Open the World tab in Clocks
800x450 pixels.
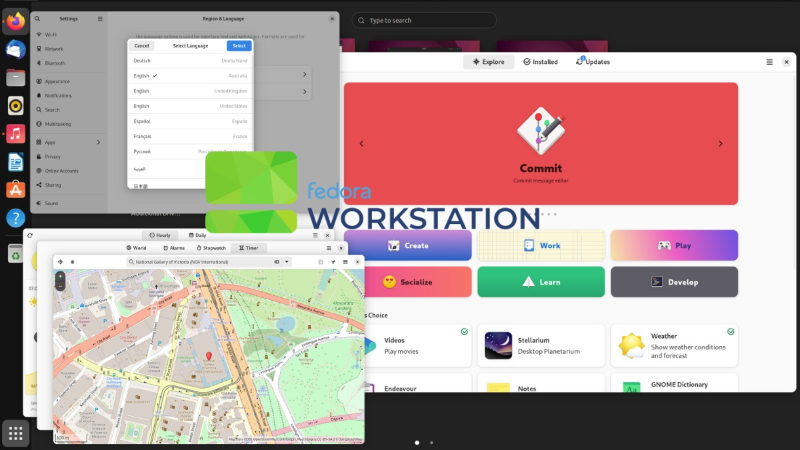[136, 248]
